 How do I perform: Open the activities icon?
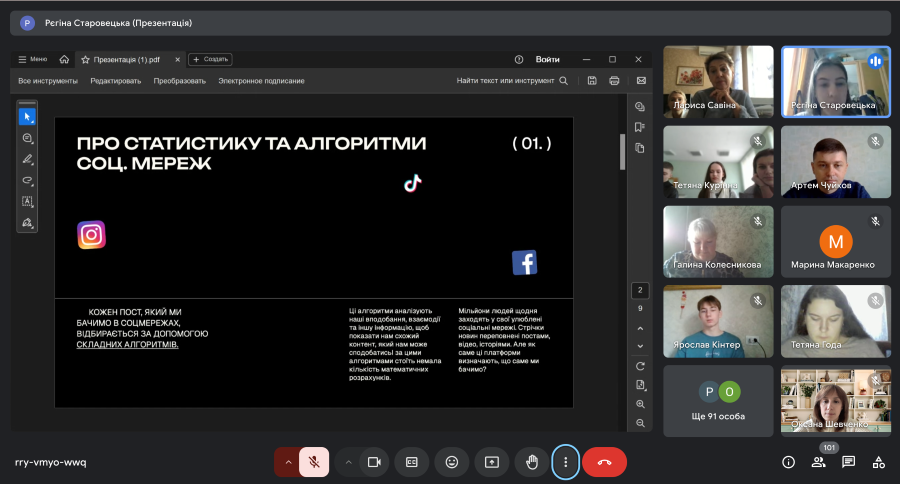[878, 462]
